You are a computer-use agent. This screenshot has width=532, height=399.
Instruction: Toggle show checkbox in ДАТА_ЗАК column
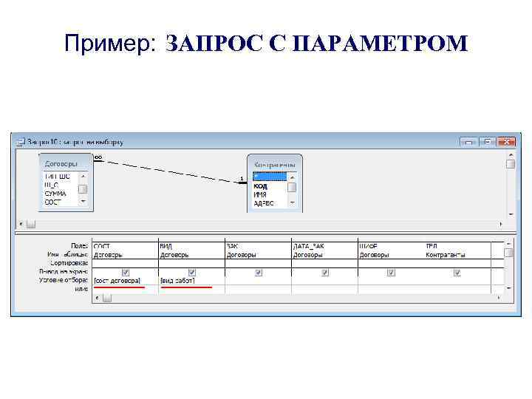(324, 273)
